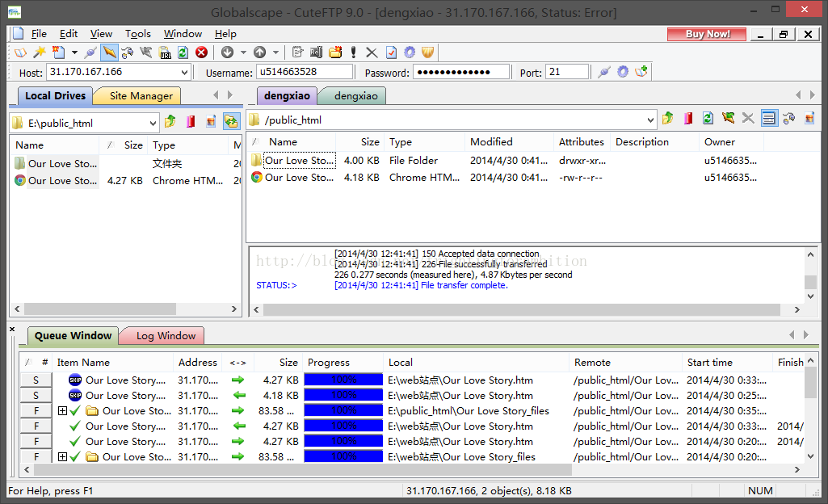Go up one folder in local pane
828x504 pixels.
click(170, 122)
